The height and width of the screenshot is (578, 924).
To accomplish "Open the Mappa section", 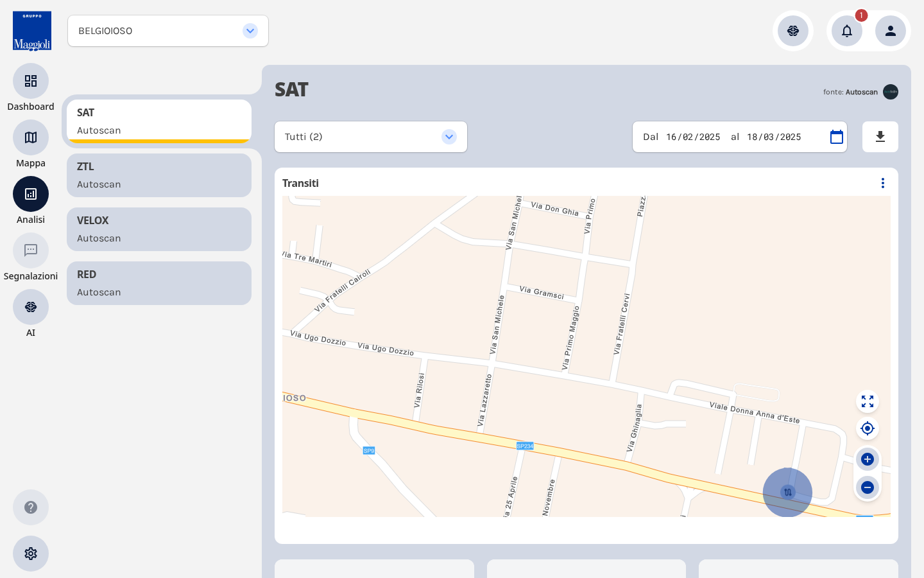I will point(31,137).
